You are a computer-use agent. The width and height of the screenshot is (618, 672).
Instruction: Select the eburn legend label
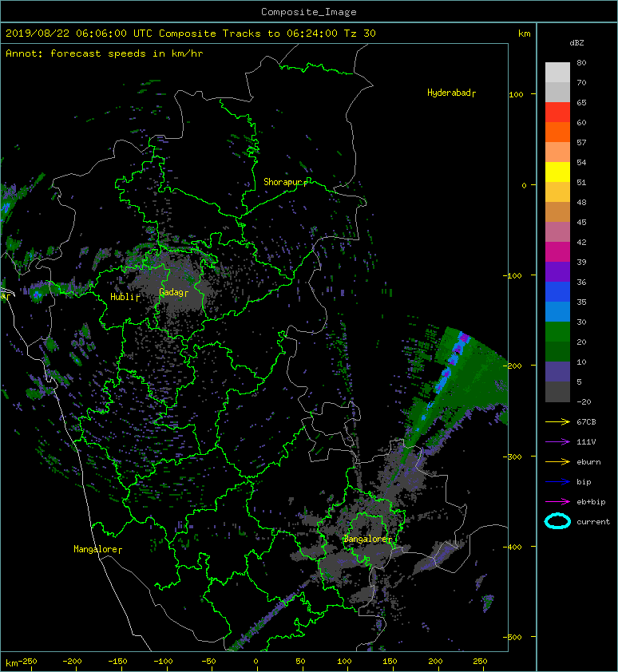point(588,462)
